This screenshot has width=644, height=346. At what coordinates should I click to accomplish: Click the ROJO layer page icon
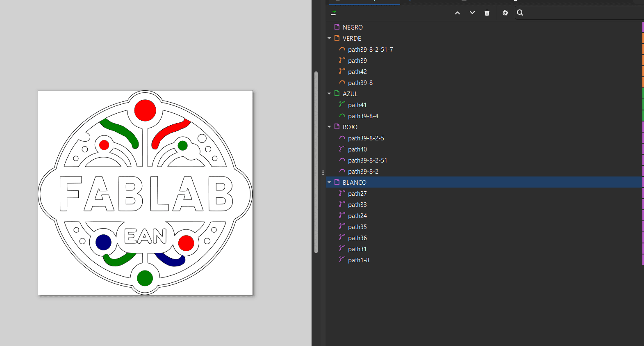pos(337,126)
